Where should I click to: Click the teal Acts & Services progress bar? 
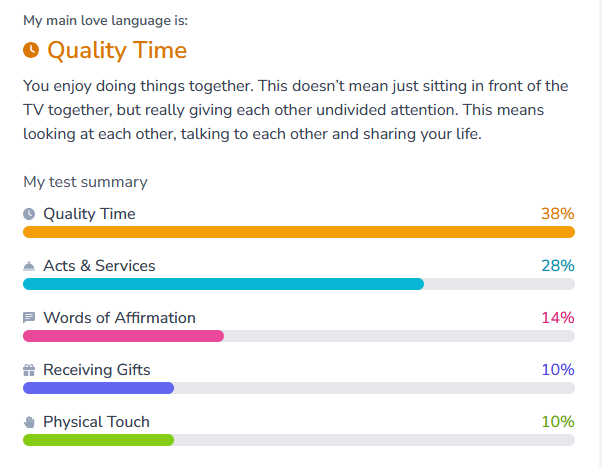click(223, 284)
